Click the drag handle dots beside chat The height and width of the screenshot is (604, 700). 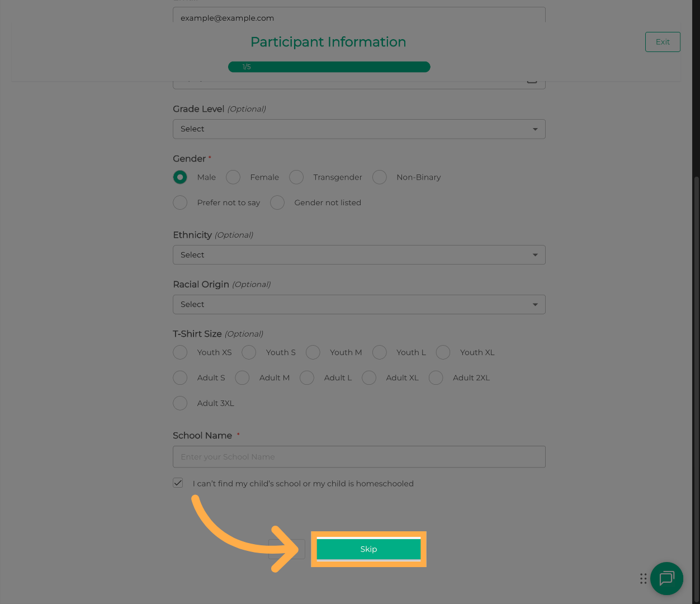[x=643, y=578]
